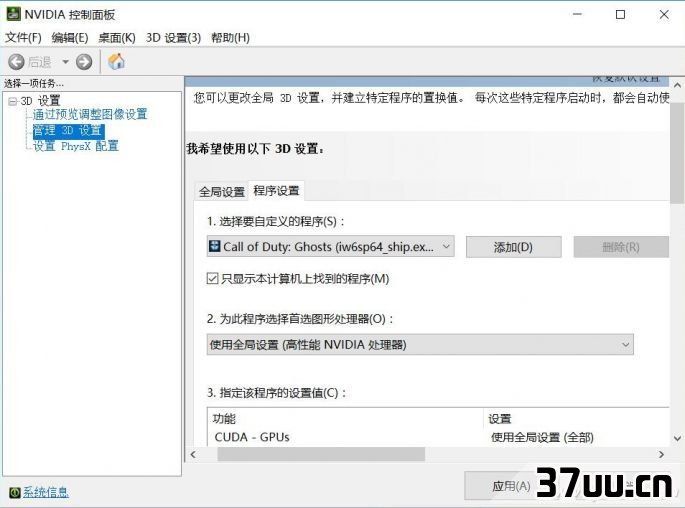Click the horizontal scrollbar thumb

321,454
